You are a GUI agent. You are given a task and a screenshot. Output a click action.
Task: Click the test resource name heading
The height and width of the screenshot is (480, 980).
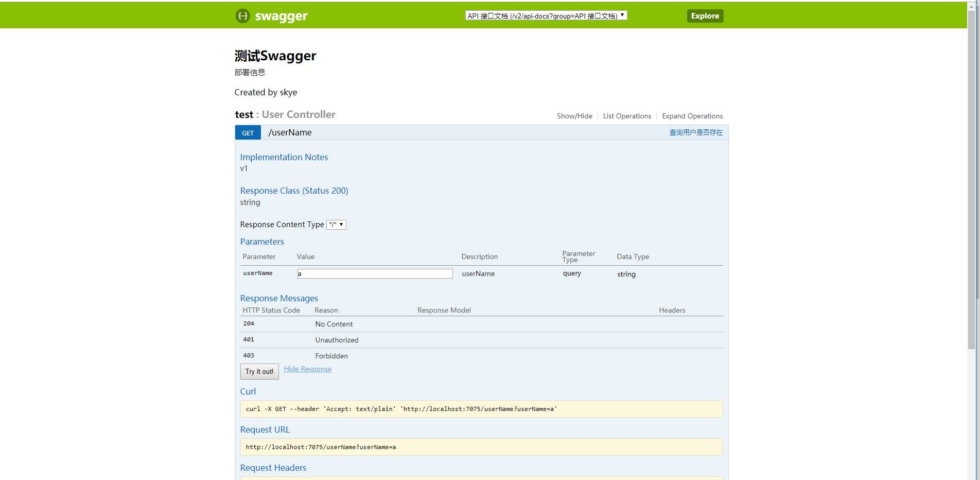pos(244,114)
